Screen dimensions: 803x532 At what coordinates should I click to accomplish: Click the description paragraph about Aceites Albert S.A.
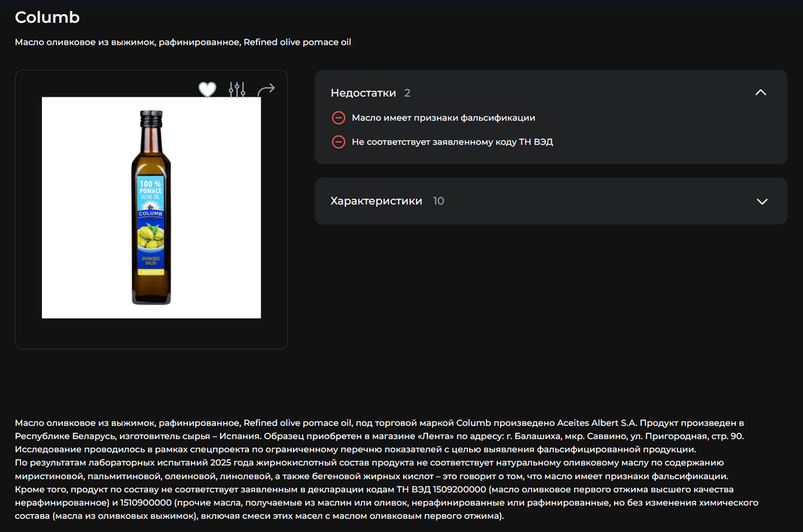tap(379, 429)
